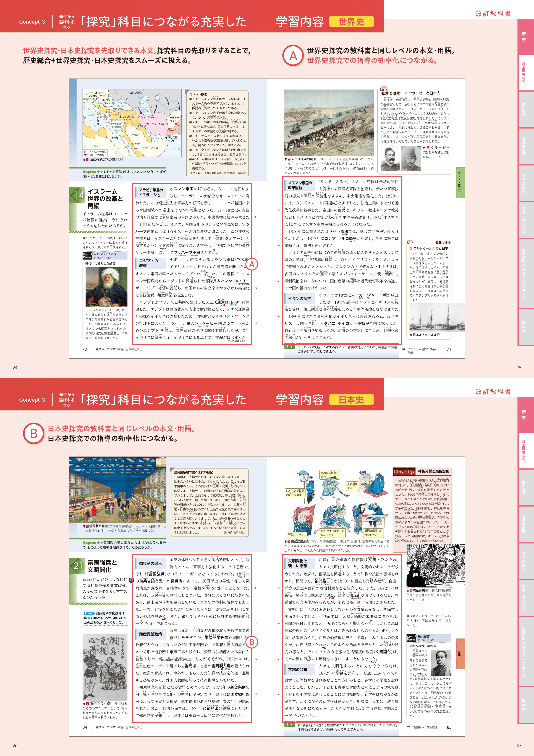
Task: Click the Try label on page 85
Action: coord(289,724)
